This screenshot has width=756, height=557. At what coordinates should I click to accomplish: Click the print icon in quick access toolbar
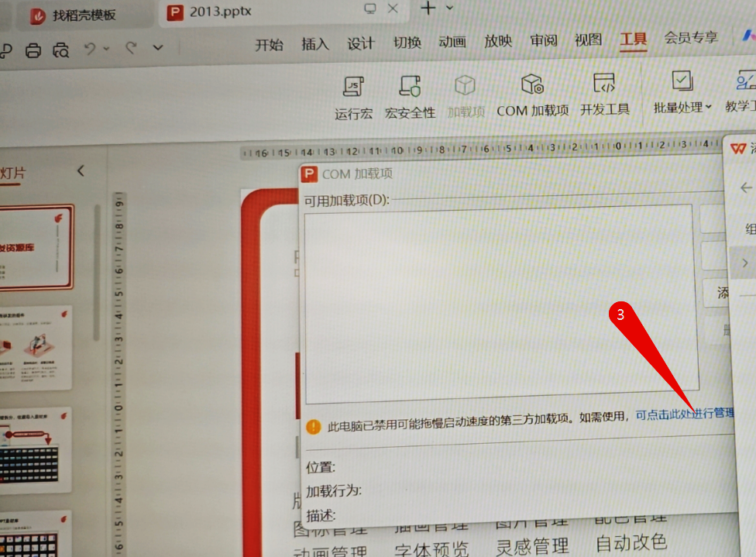33,50
